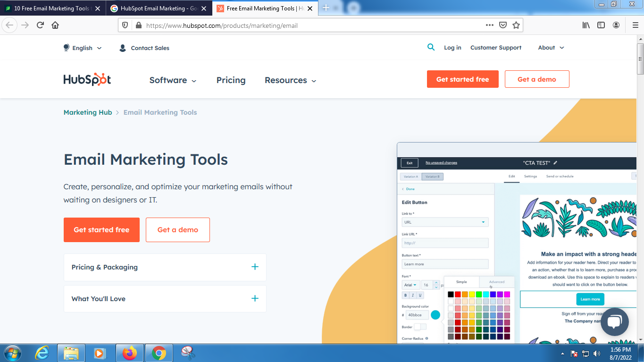Expand the About dropdown menu
644x362 pixels.
[x=551, y=48]
